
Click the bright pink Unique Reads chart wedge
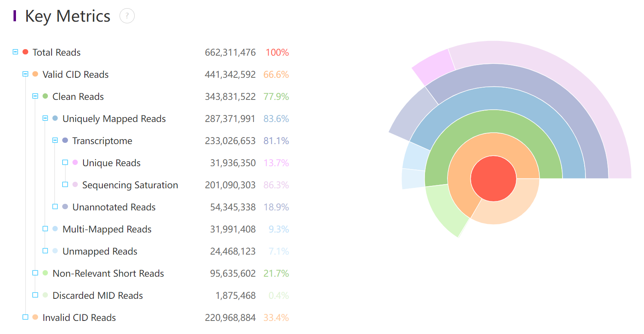coord(435,67)
